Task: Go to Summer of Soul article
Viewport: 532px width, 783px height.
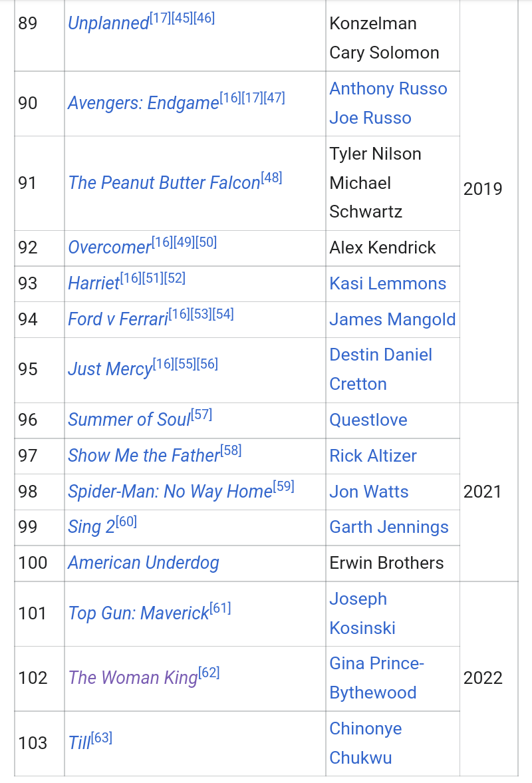Action: pos(129,420)
